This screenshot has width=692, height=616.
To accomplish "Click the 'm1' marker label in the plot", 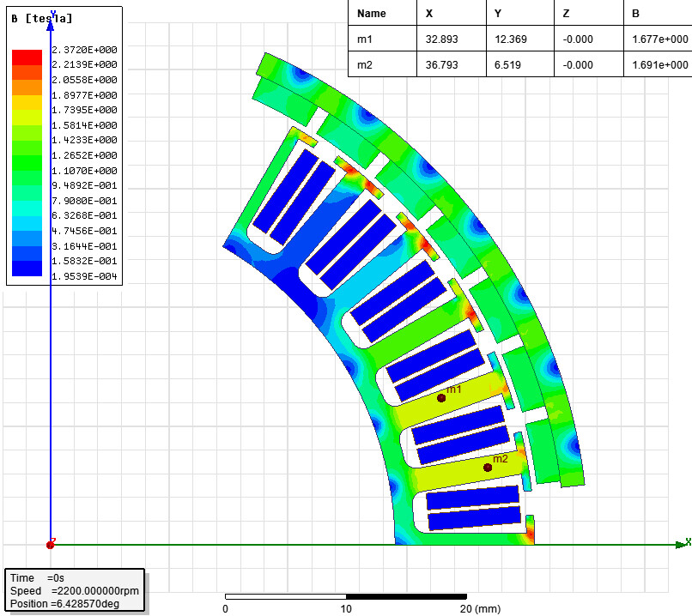I will (453, 390).
